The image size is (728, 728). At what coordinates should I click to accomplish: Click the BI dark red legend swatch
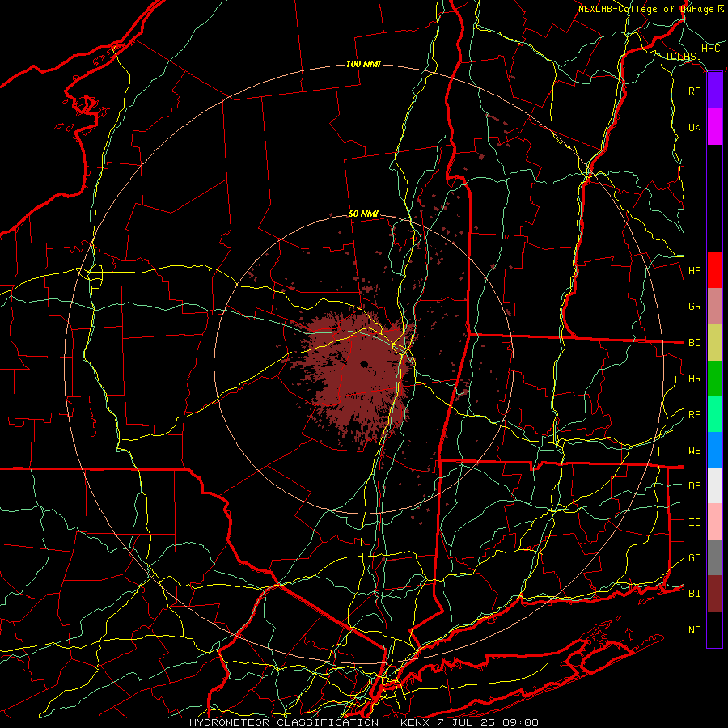click(714, 594)
